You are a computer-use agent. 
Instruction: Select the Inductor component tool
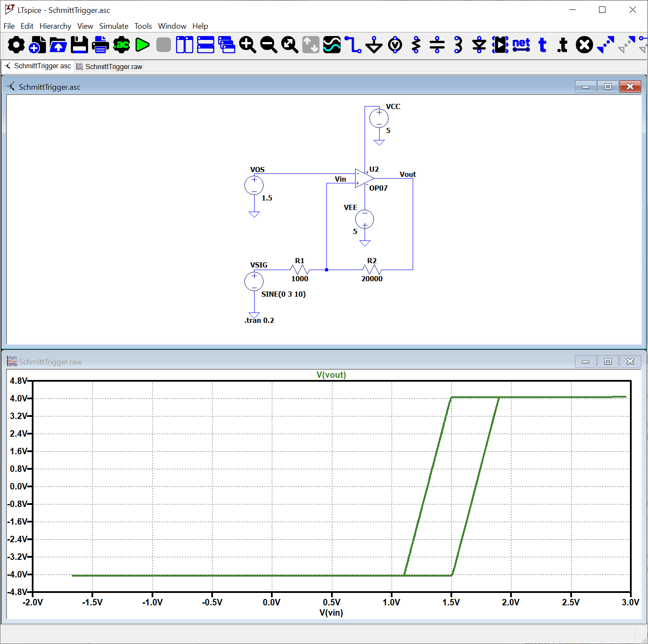pos(458,45)
